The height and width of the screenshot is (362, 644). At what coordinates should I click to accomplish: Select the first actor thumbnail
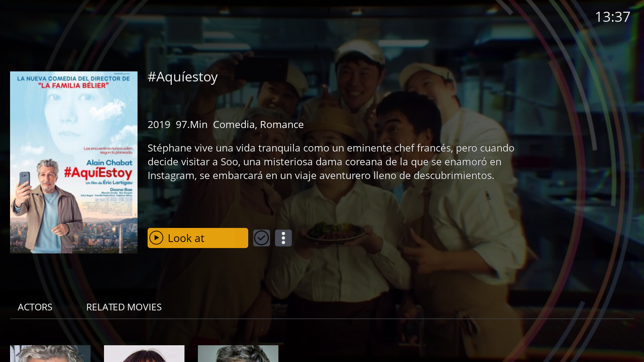pos(50,354)
